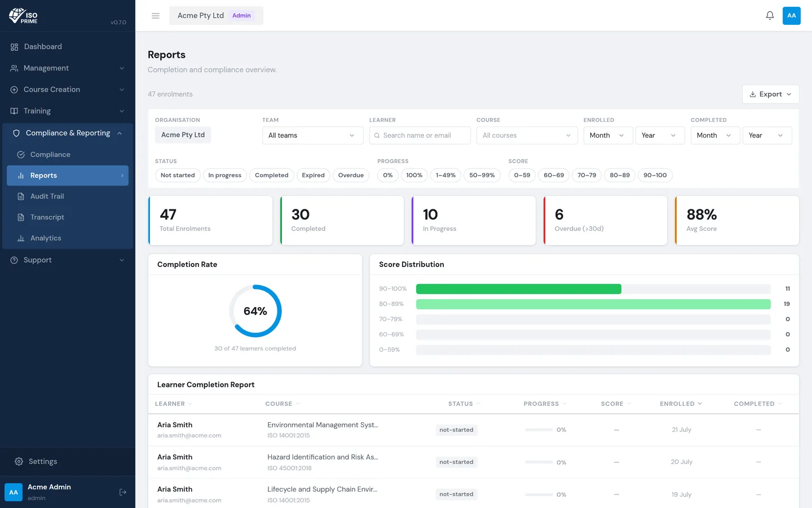Toggle the Overdue status filter
The height and width of the screenshot is (508, 812).
pyautogui.click(x=351, y=176)
